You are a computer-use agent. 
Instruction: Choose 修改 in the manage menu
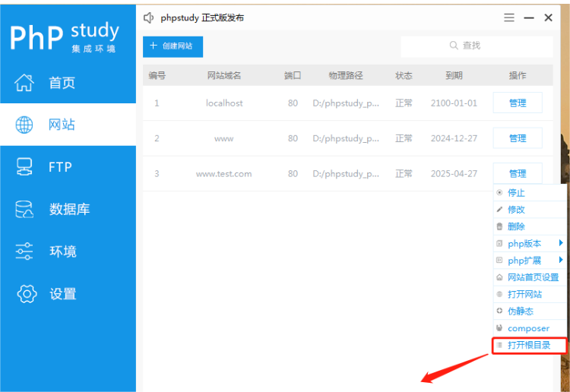tap(530, 210)
